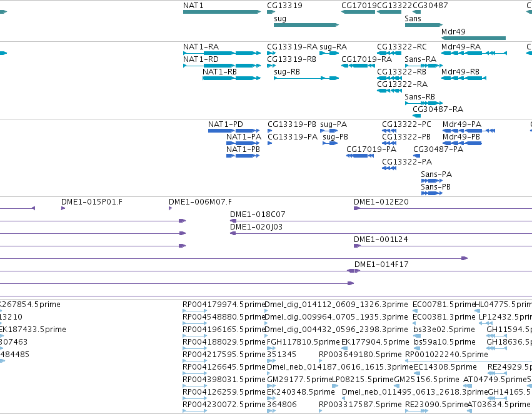Select the Sans-RA transcript
The image size is (532, 414).
[x=424, y=66]
